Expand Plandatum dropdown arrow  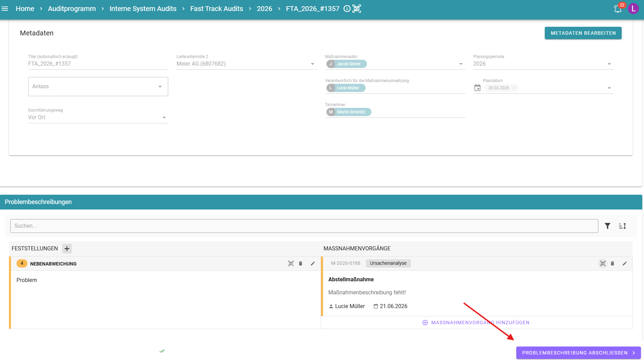[x=609, y=88]
